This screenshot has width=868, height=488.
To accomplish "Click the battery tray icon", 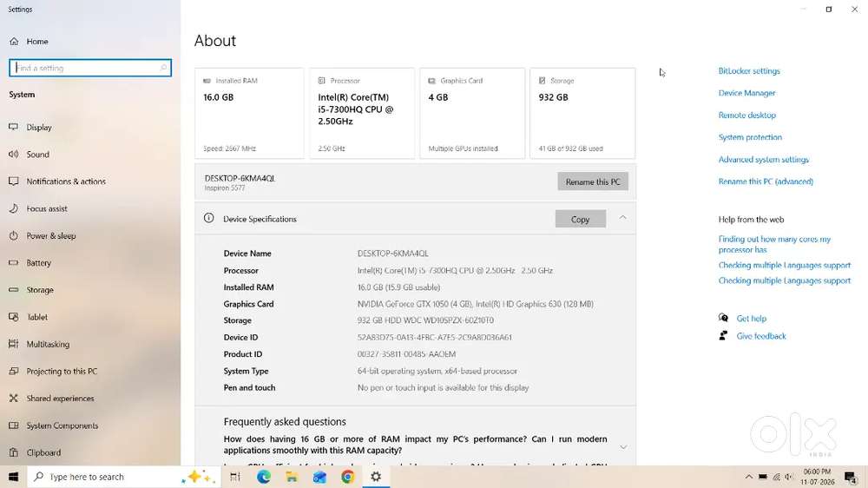I will 762,477.
